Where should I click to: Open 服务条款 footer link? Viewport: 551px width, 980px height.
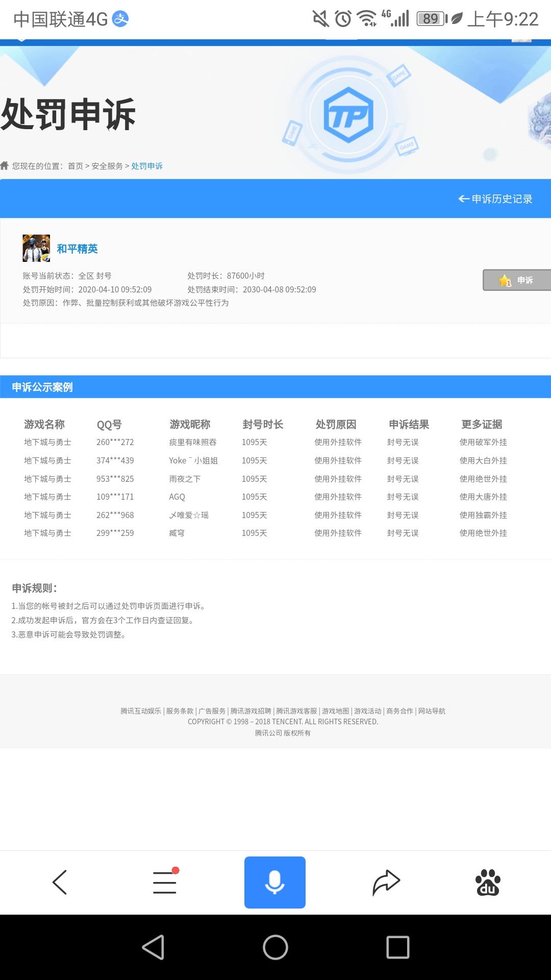click(180, 711)
